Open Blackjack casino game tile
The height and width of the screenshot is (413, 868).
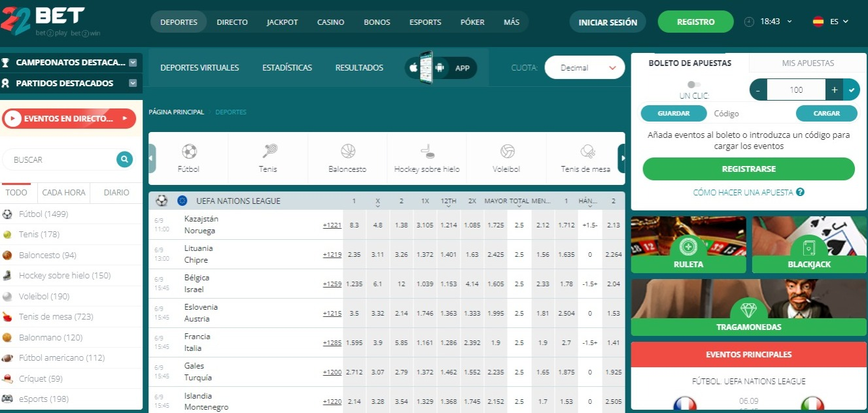pos(809,244)
